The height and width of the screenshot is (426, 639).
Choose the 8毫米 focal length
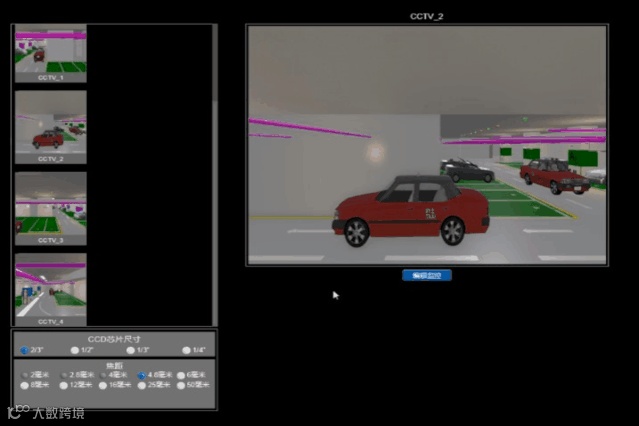[x=24, y=385]
